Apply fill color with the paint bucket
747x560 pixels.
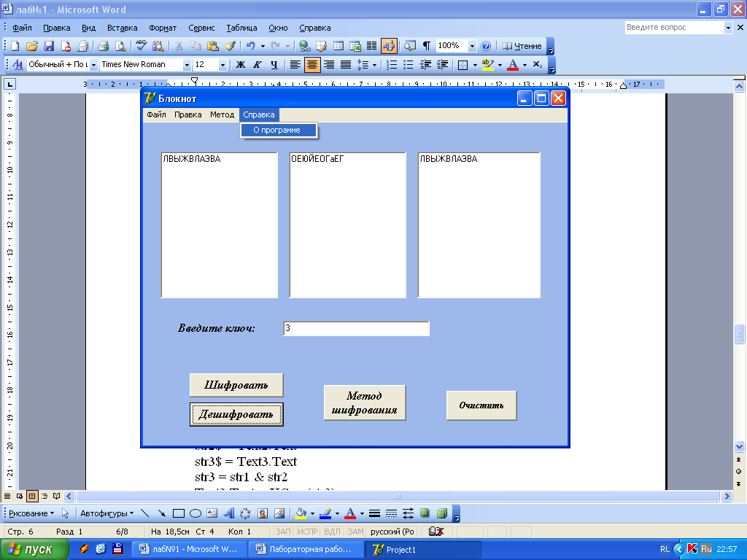pyautogui.click(x=301, y=513)
